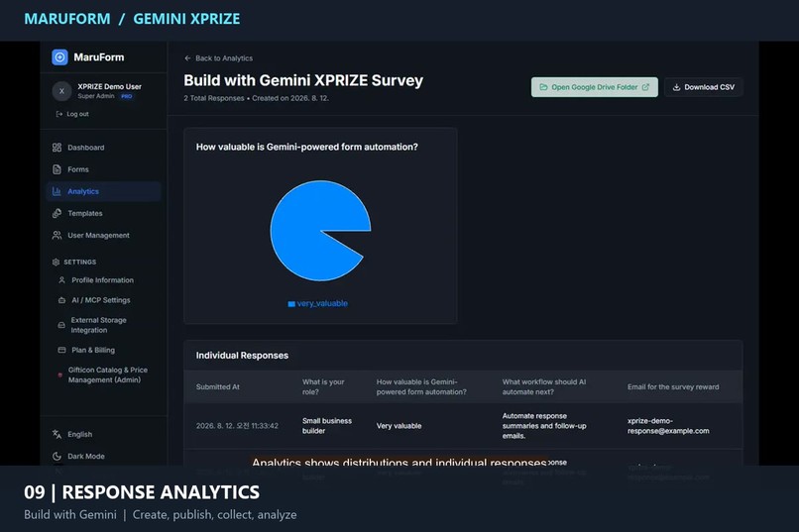This screenshot has height=532, width=799.
Task: Click the Templates icon in sidebar
Action: tap(57, 213)
